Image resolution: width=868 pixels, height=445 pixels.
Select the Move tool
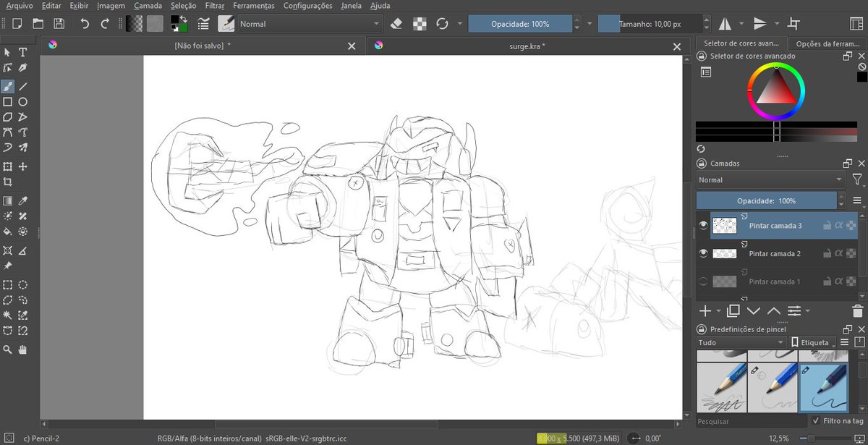[x=23, y=166]
